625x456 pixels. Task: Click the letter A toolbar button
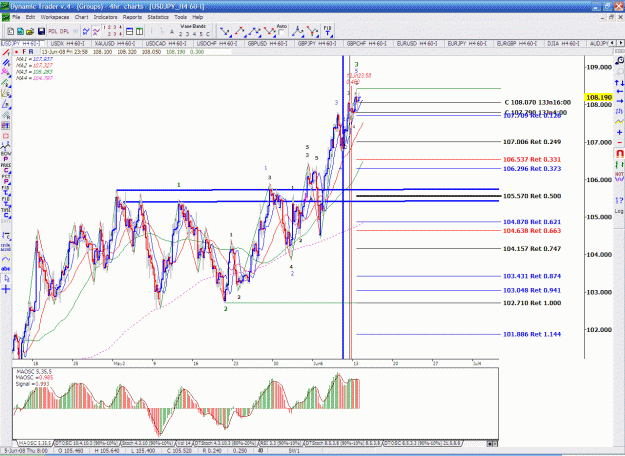click(x=172, y=32)
